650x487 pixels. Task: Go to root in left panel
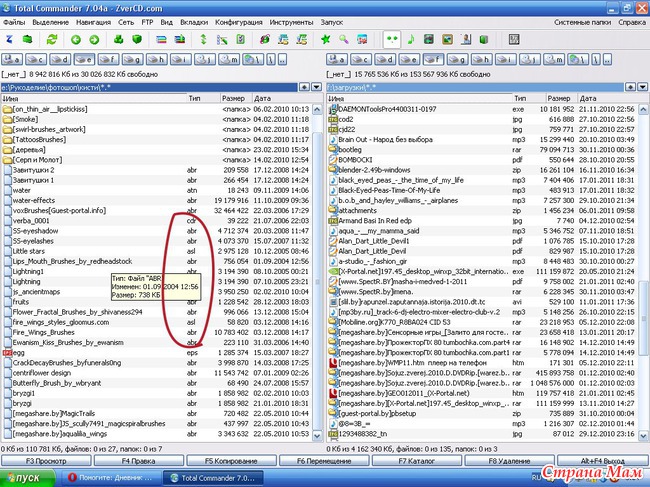pos(271,60)
